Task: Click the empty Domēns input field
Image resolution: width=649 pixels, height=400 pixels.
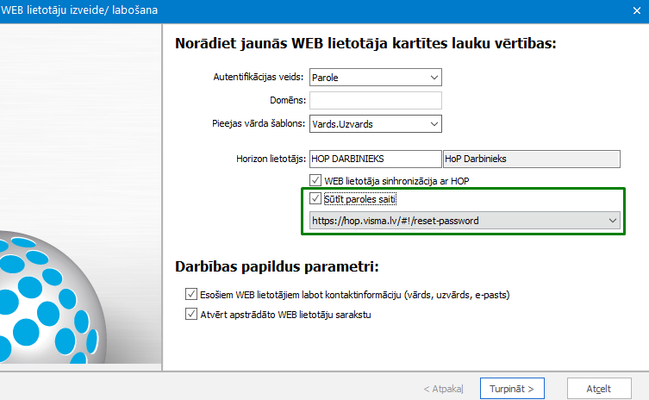Action: click(375, 100)
